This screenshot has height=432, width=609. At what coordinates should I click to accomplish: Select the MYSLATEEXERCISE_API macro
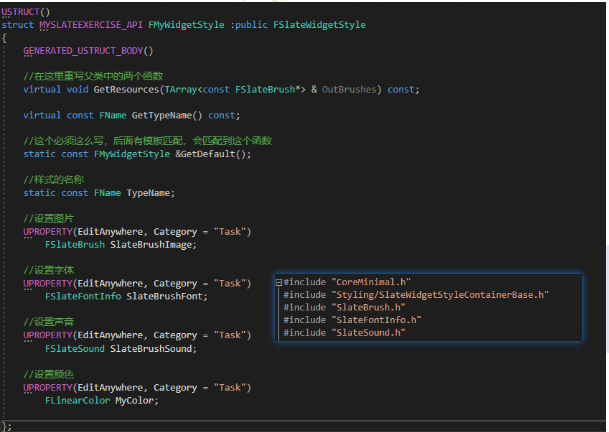[91, 25]
